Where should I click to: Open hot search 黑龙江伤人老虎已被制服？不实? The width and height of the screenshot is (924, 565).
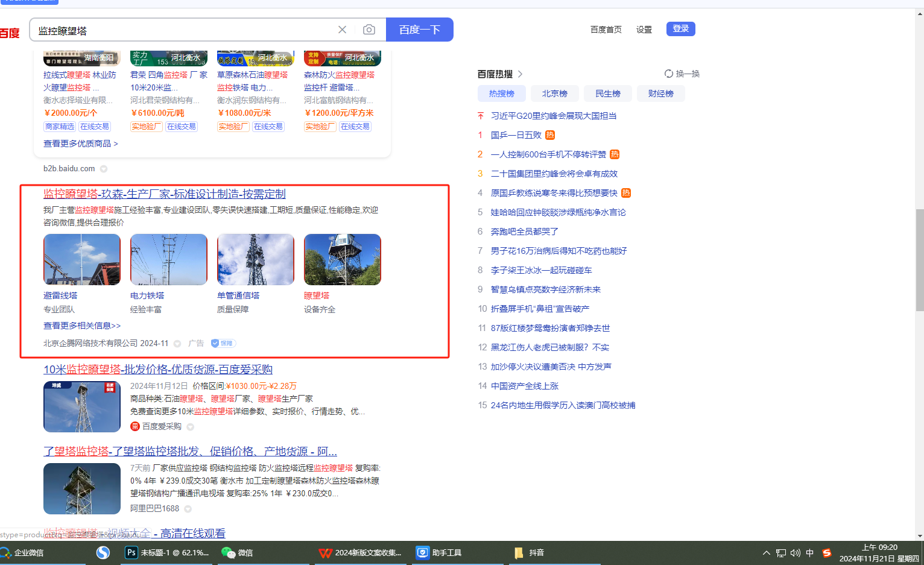[550, 347]
